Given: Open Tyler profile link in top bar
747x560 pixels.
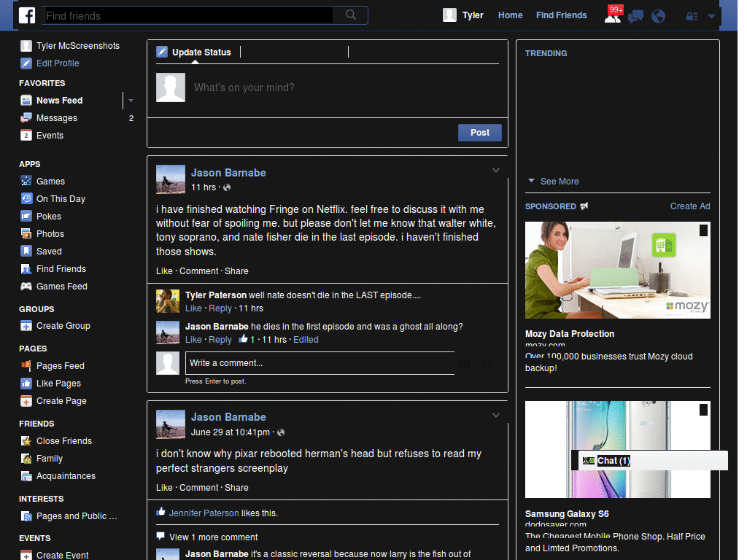Looking at the screenshot, I should [x=473, y=15].
